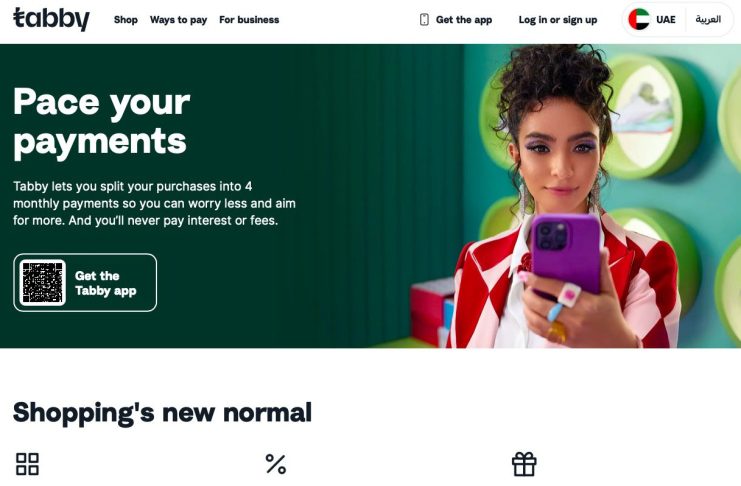Viewport: 741px width, 486px height.
Task: Click the purple phone in the hero photo
Action: coord(566,251)
